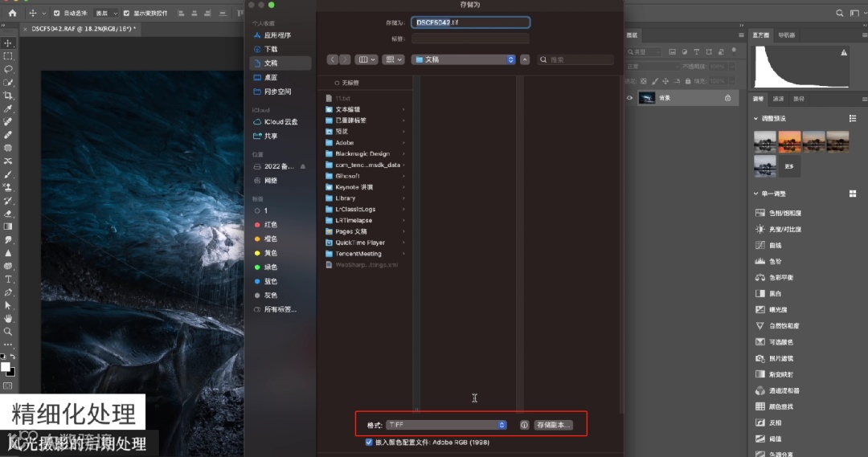
Task: Select the Lasso tool
Action: (x=8, y=69)
